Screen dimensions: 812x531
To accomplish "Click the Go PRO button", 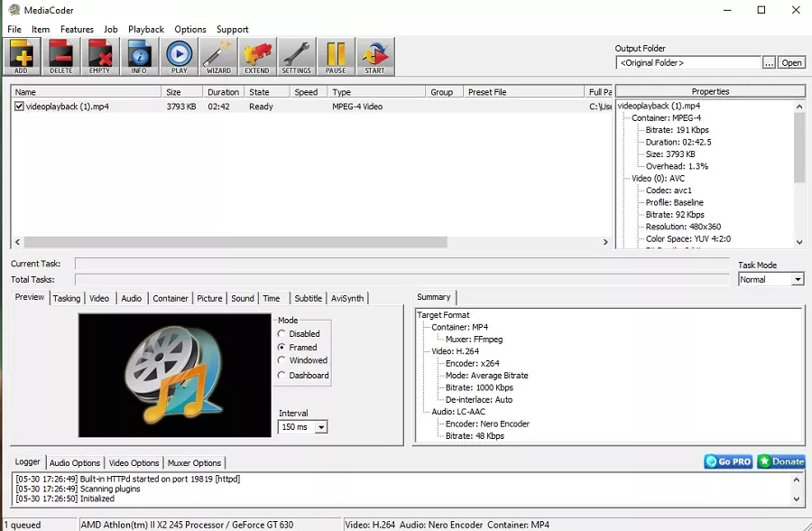I will click(x=728, y=461).
